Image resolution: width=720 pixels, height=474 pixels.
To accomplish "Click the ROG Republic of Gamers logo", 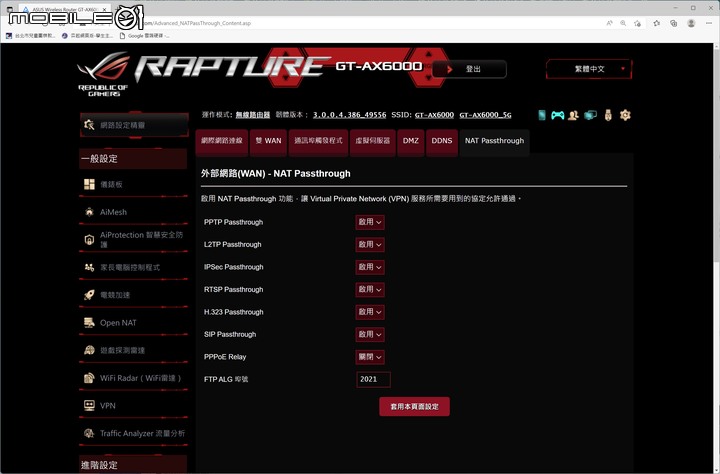I will tap(104, 74).
